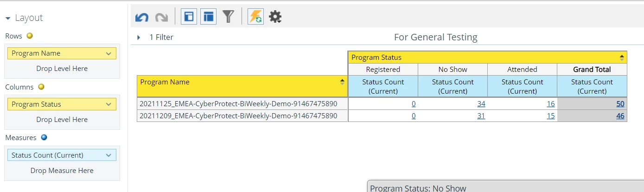
Task: Select the No Show column header
Action: (453, 70)
